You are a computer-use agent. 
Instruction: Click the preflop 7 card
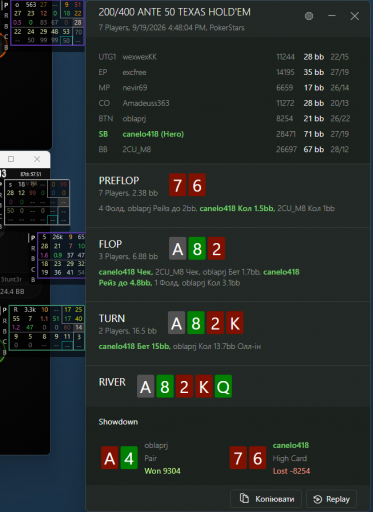click(178, 185)
